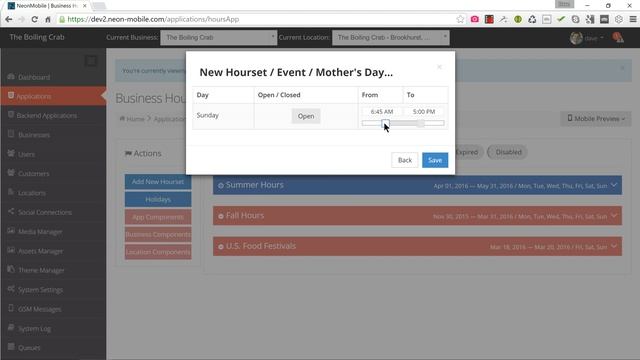Click the Fall Hours clock icon
Image resolution: width=640 pixels, height=360 pixels.
click(x=221, y=216)
